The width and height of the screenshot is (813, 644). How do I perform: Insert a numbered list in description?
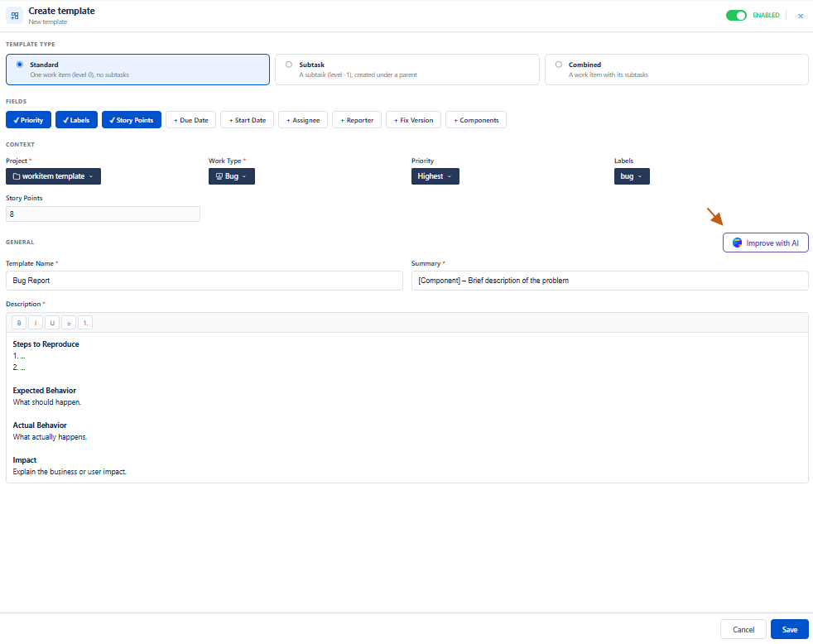tap(85, 323)
